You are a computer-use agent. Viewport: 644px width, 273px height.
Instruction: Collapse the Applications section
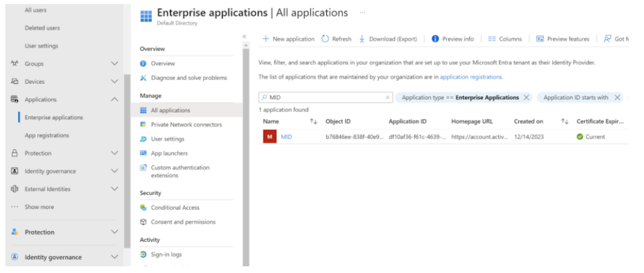pos(114,99)
